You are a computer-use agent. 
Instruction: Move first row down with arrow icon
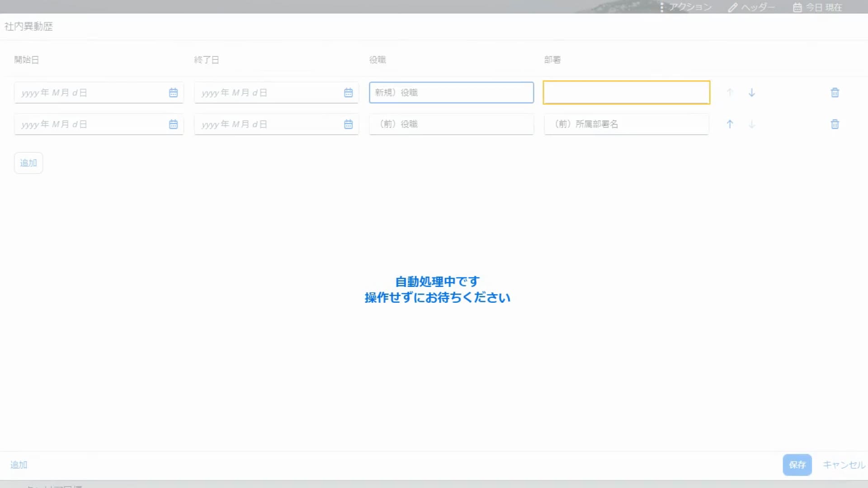pyautogui.click(x=752, y=93)
